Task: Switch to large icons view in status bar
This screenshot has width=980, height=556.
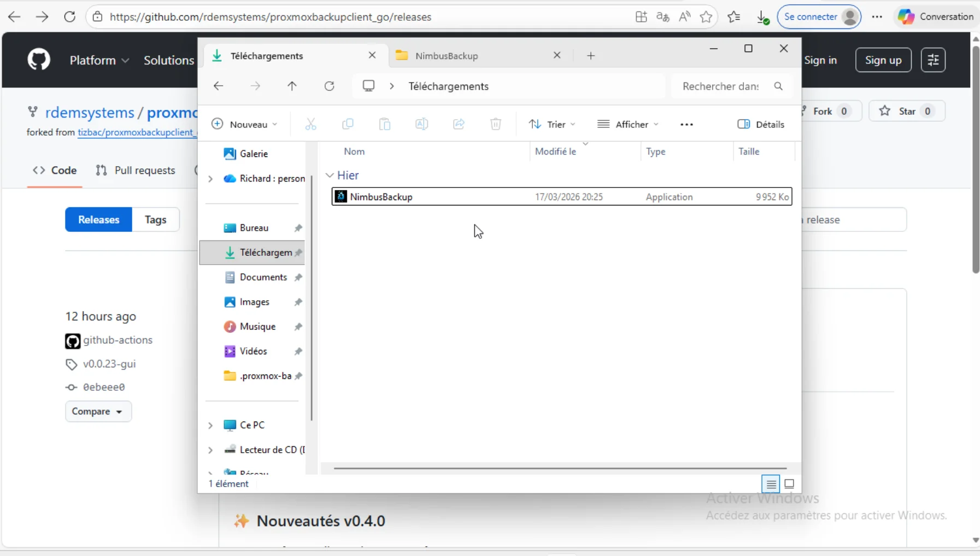Action: pos(789,484)
